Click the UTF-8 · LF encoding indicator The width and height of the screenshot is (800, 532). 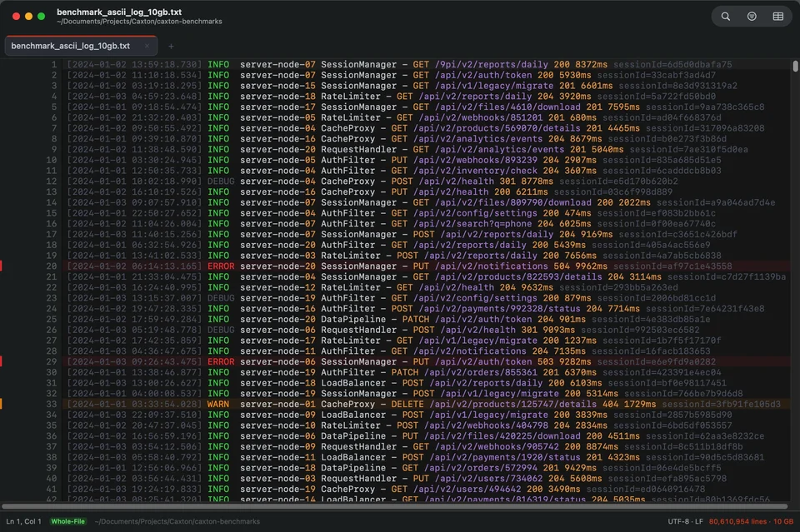(685, 521)
